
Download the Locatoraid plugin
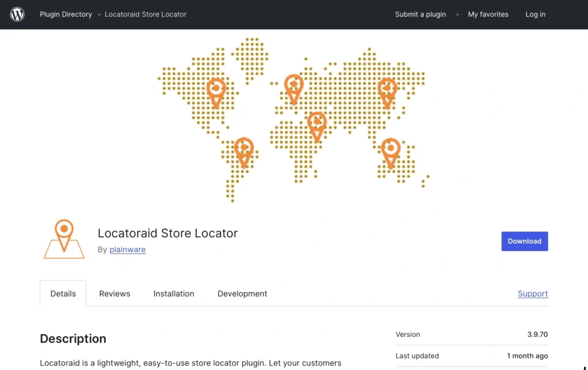coord(525,241)
